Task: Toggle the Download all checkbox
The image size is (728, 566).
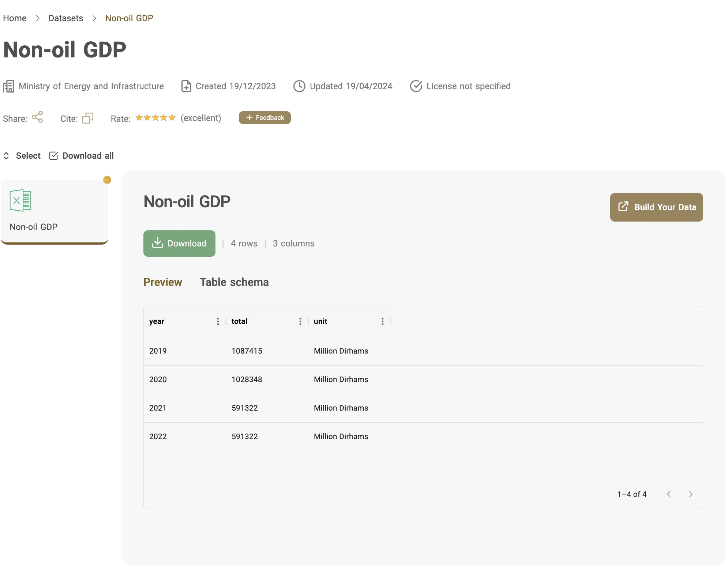Action: click(x=53, y=156)
